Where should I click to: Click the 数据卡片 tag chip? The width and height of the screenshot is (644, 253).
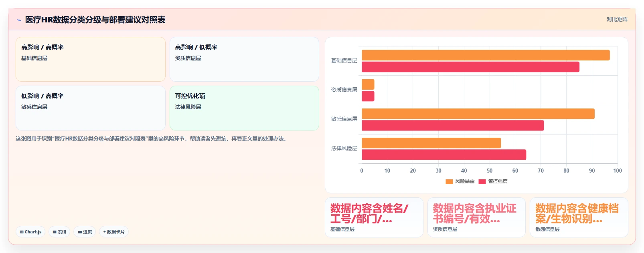click(114, 232)
